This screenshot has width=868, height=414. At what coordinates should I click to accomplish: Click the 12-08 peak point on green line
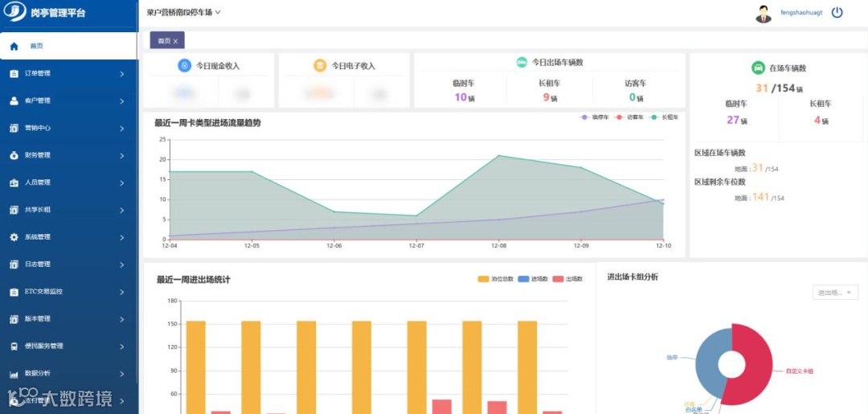point(499,155)
